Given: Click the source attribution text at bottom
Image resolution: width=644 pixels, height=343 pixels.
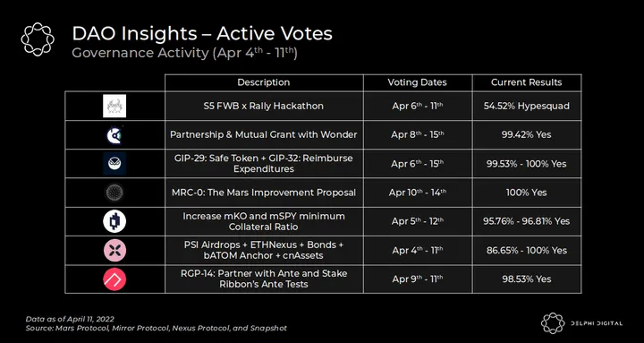Looking at the screenshot, I should [156, 328].
